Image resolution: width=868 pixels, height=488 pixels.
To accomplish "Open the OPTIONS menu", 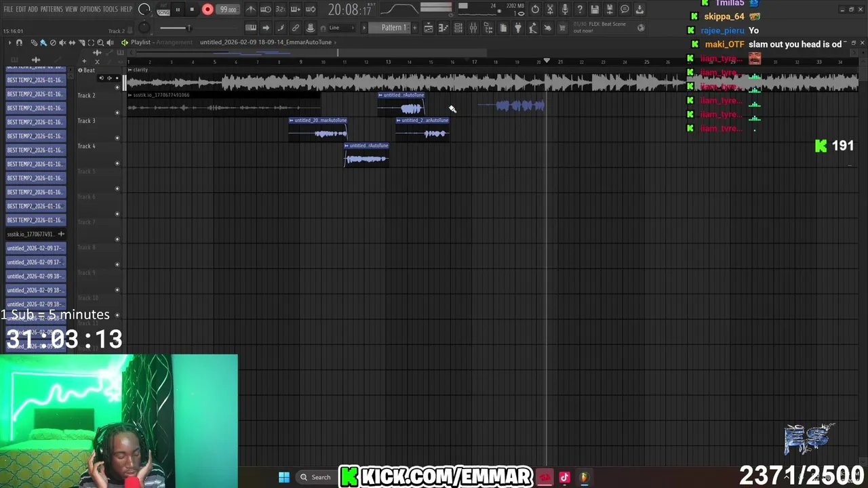I will pyautogui.click(x=90, y=9).
